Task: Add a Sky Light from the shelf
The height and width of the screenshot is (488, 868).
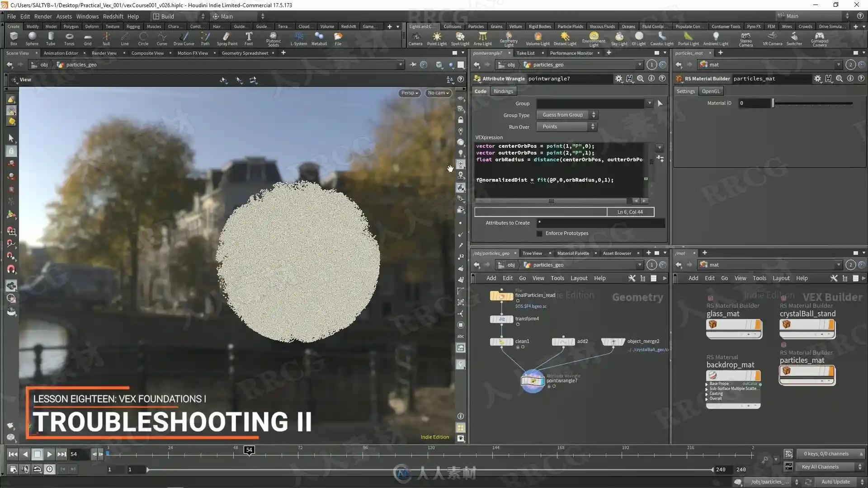Action: (619, 38)
